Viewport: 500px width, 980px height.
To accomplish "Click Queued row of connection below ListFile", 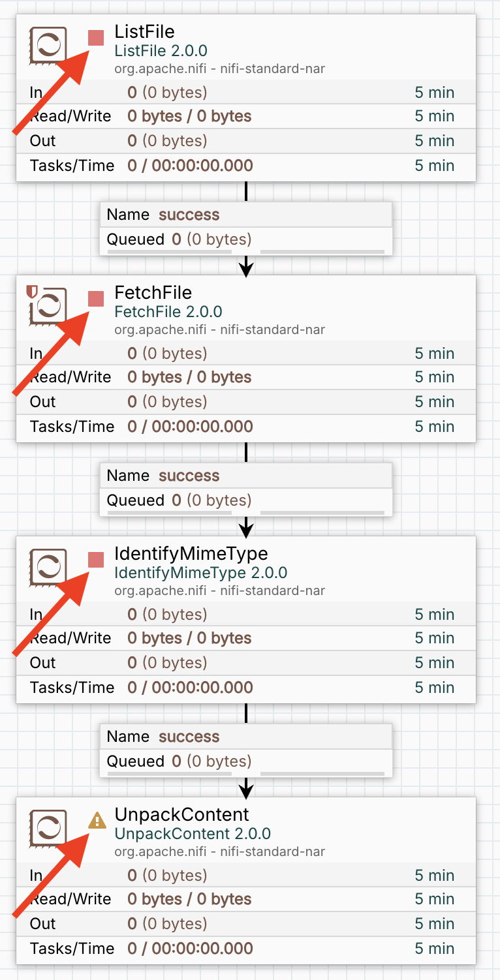I will 245,239.
